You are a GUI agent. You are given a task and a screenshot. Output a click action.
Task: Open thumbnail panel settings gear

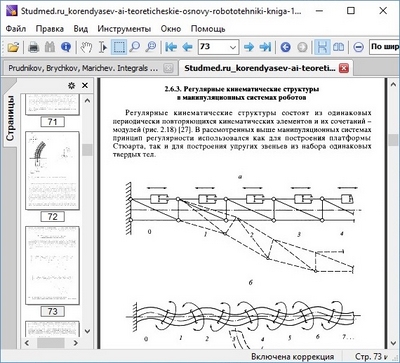pyautogui.click(x=71, y=86)
